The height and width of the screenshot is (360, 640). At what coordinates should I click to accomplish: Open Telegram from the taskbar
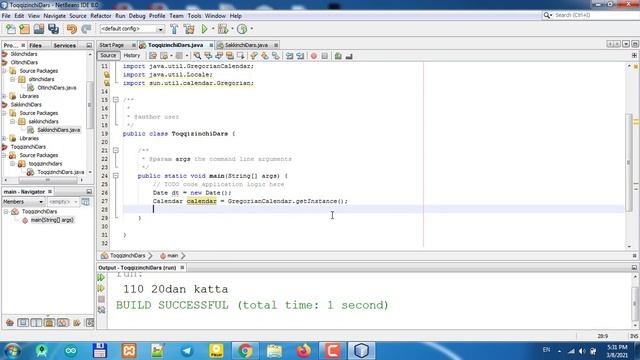coord(187,351)
